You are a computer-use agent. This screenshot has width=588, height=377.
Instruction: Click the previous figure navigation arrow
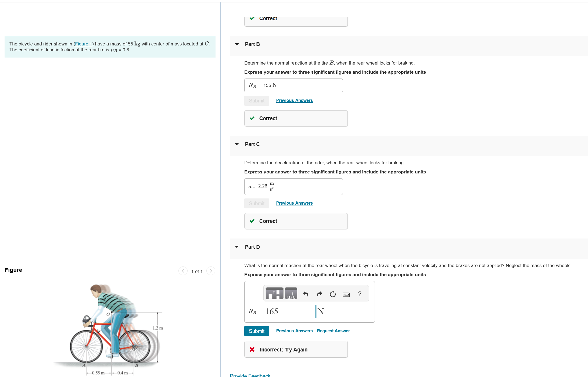pos(183,271)
